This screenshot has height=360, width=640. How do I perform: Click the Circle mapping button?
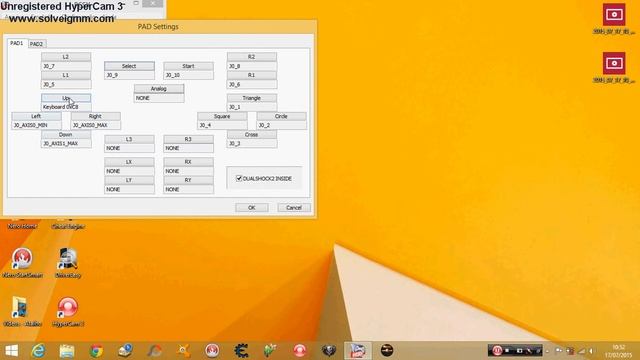click(x=281, y=116)
